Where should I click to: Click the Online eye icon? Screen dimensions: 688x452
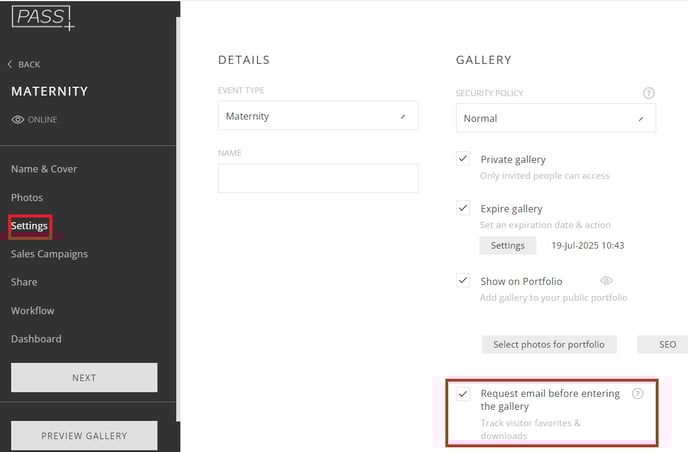(18, 120)
